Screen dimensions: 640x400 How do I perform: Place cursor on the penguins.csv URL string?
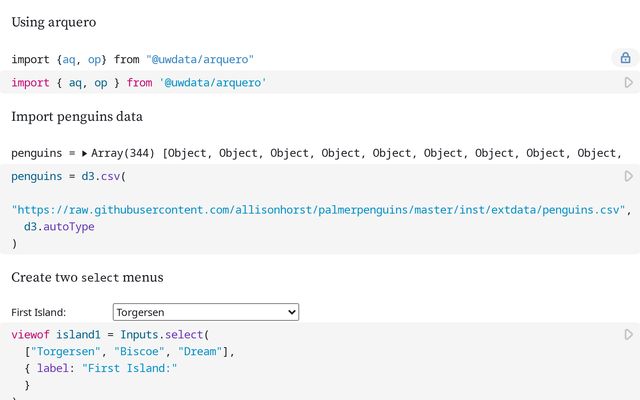(x=320, y=210)
